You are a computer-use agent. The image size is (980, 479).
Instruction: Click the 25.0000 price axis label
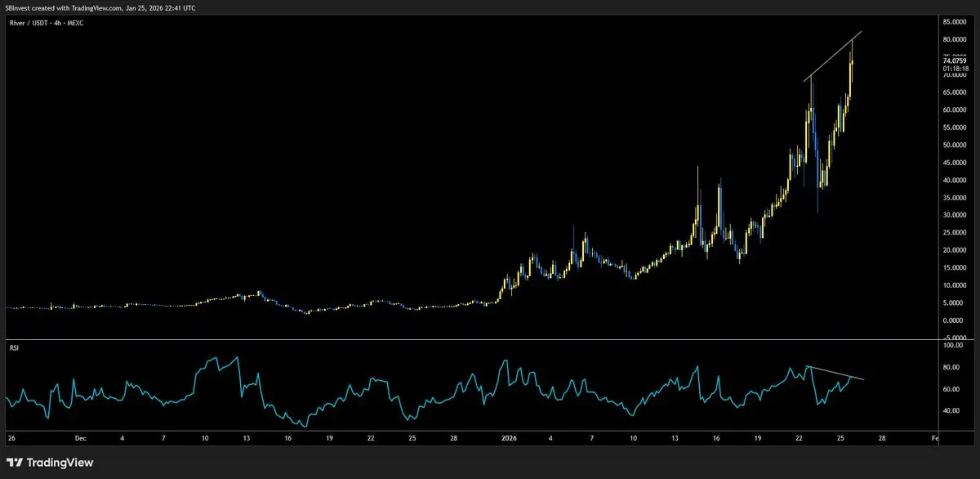click(x=955, y=233)
